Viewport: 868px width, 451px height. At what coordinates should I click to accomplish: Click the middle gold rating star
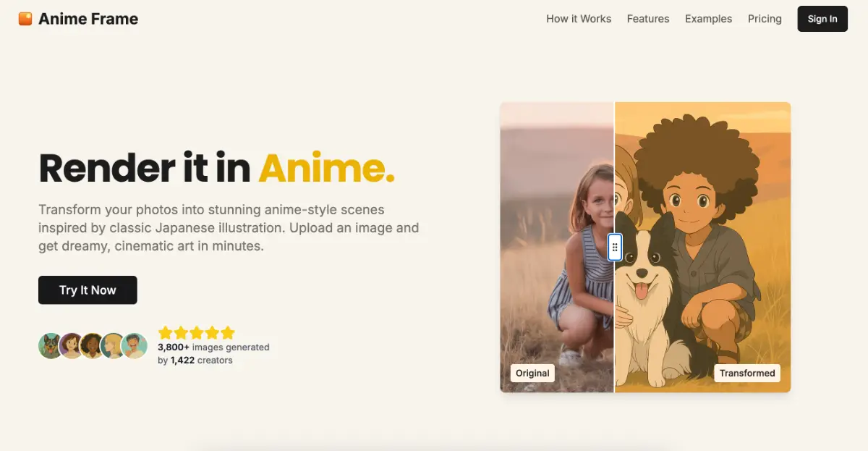[197, 333]
